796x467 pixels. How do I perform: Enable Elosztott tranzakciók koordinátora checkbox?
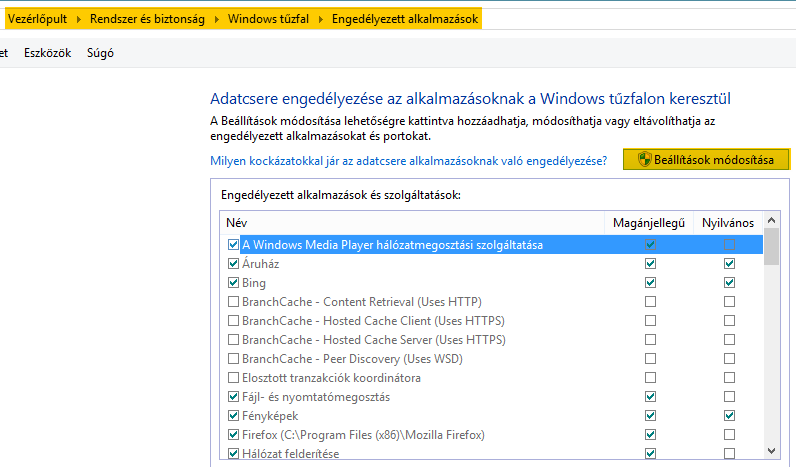(234, 378)
